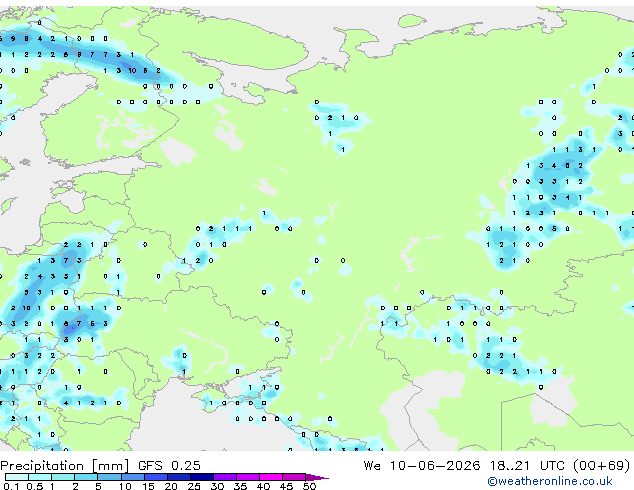Viewport: 634px width, 490px height.
Task: Pick the 35–40 mm violet legend swatch
Action: (248, 477)
